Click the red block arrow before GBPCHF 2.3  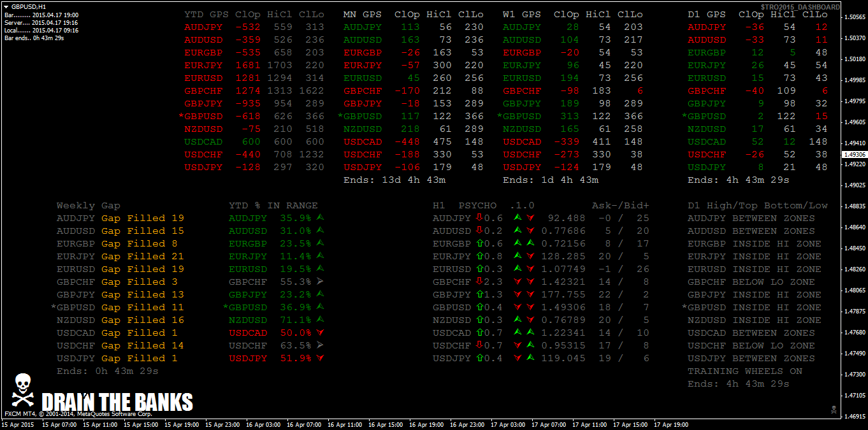pyautogui.click(x=480, y=282)
